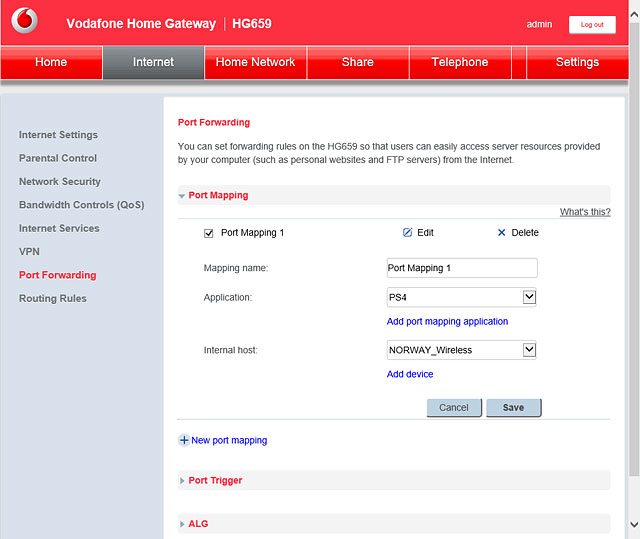The image size is (640, 539).
Task: Open Bandwidth Controls (QoS) in sidebar
Action: [x=82, y=205]
